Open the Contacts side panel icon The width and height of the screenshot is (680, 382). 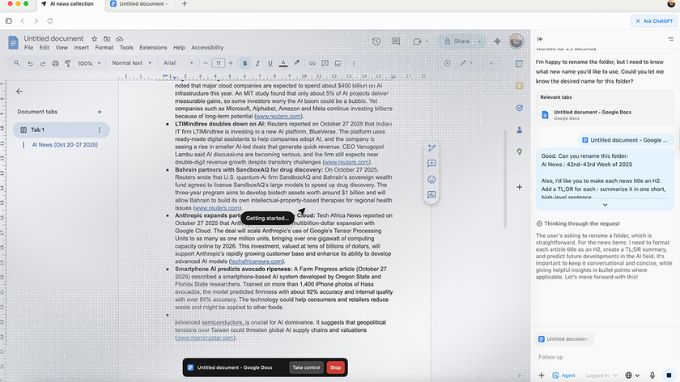[519, 130]
